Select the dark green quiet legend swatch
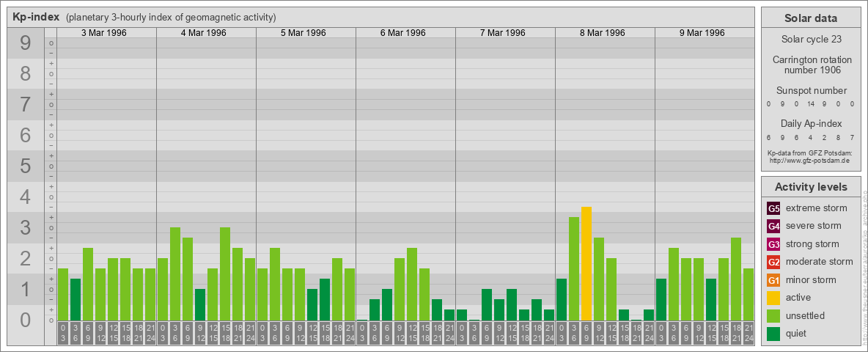868x352 pixels. pos(773,333)
